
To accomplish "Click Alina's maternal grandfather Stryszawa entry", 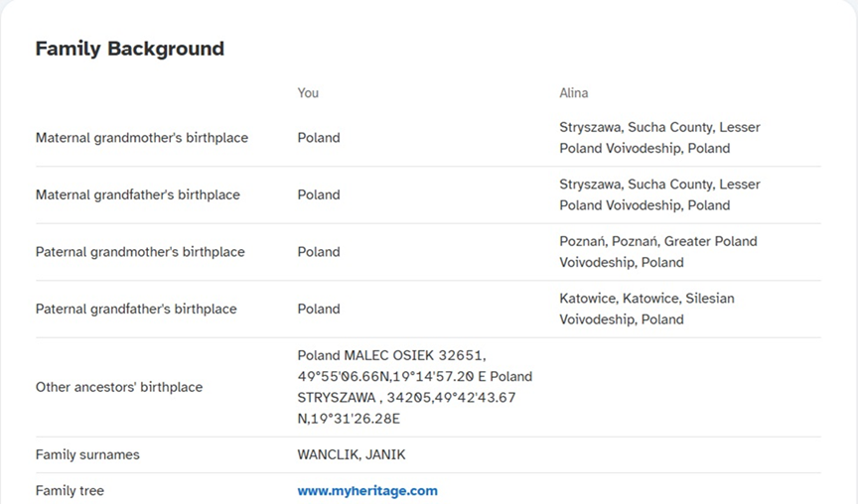I will click(x=660, y=194).
